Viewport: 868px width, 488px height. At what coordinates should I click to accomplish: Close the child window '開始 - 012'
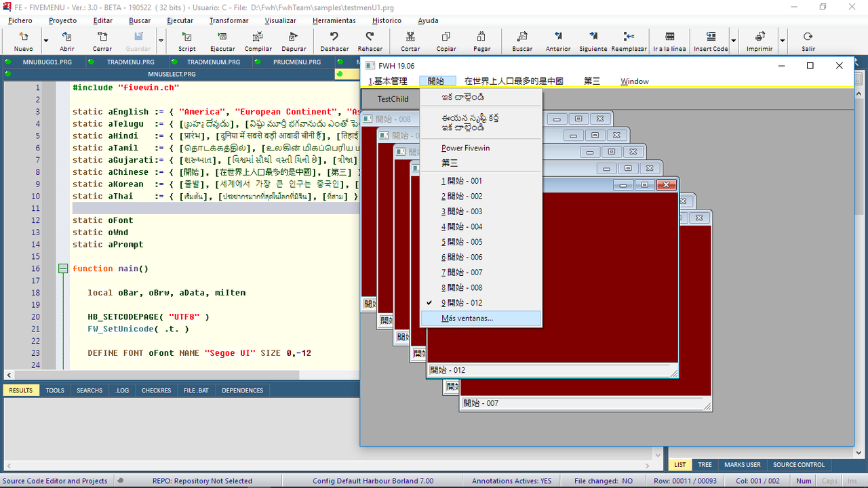click(666, 184)
